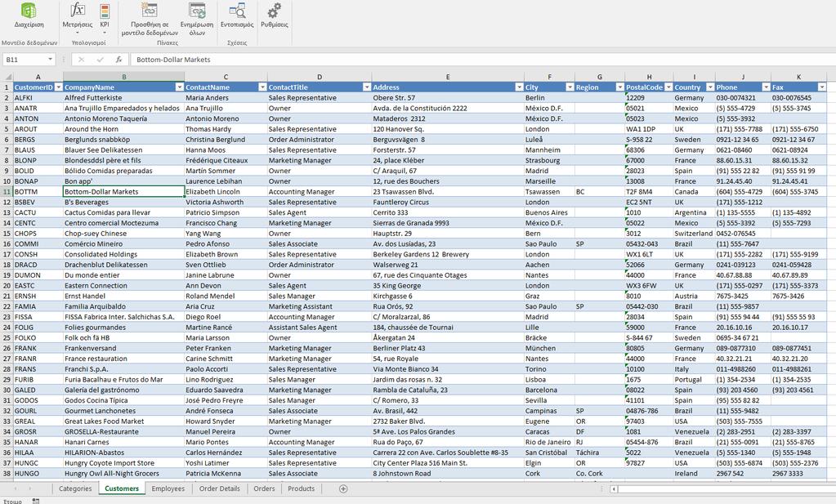The image size is (836, 504).
Task: Select column E header
Action: coord(448,77)
